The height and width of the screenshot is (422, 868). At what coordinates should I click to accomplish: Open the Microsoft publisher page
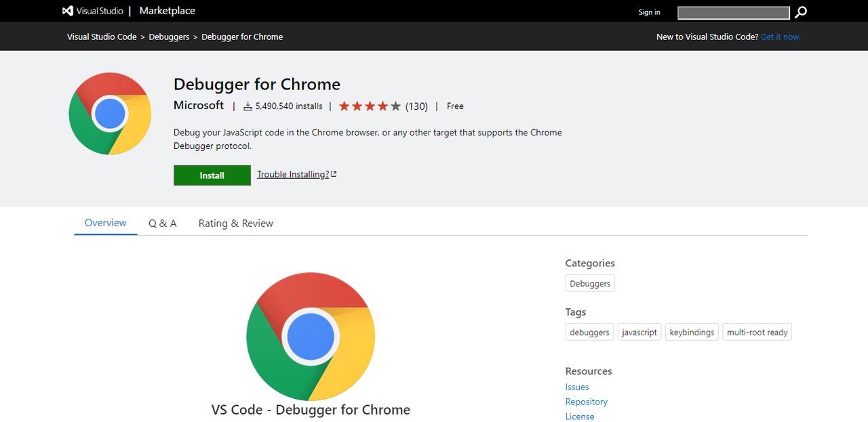pos(199,105)
